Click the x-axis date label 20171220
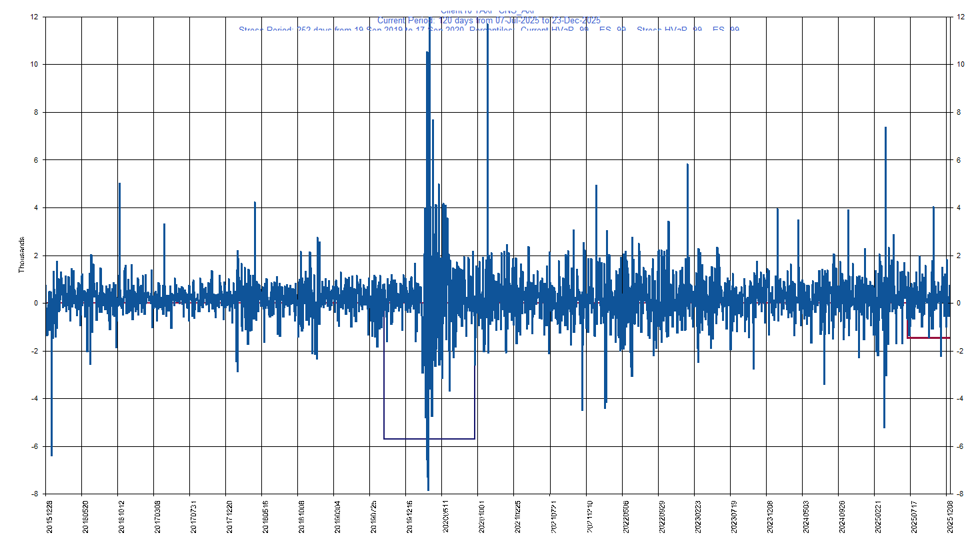This screenshot has height=547, width=980. [x=230, y=517]
